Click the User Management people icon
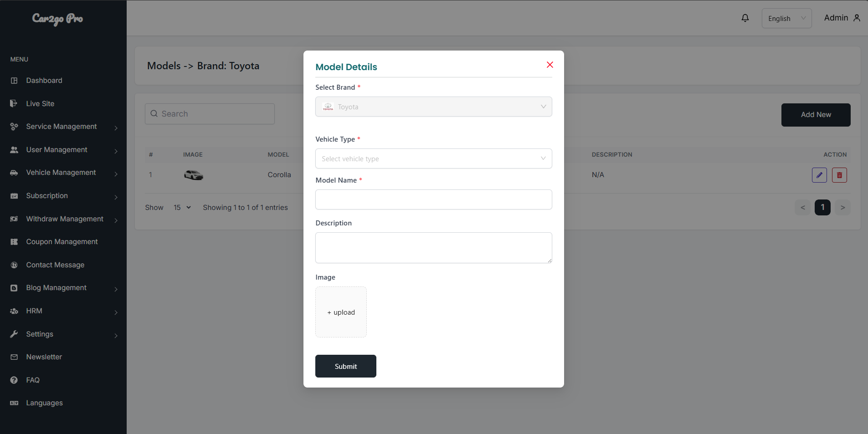 point(14,150)
